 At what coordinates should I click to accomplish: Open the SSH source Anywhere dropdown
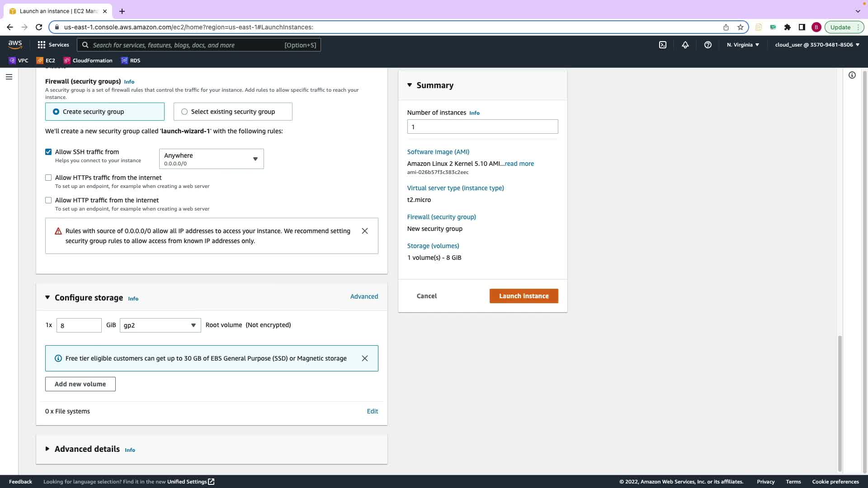(211, 159)
